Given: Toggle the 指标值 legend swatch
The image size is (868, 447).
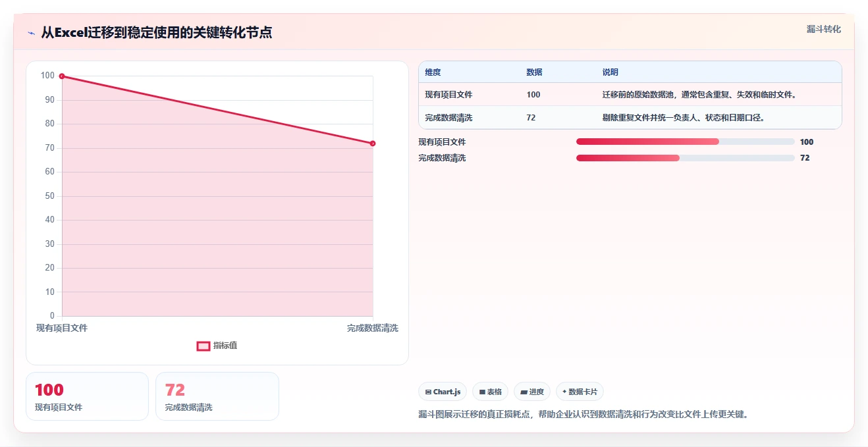Looking at the screenshot, I should 203,346.
